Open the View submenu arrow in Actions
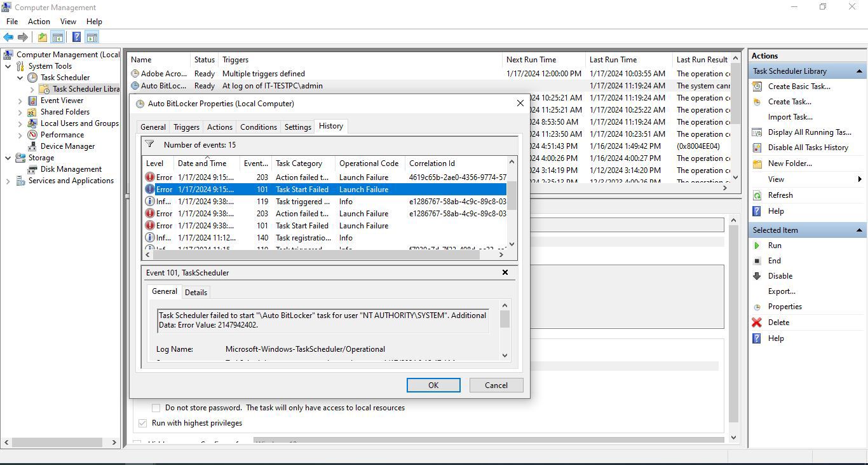The image size is (868, 465). pyautogui.click(x=860, y=179)
